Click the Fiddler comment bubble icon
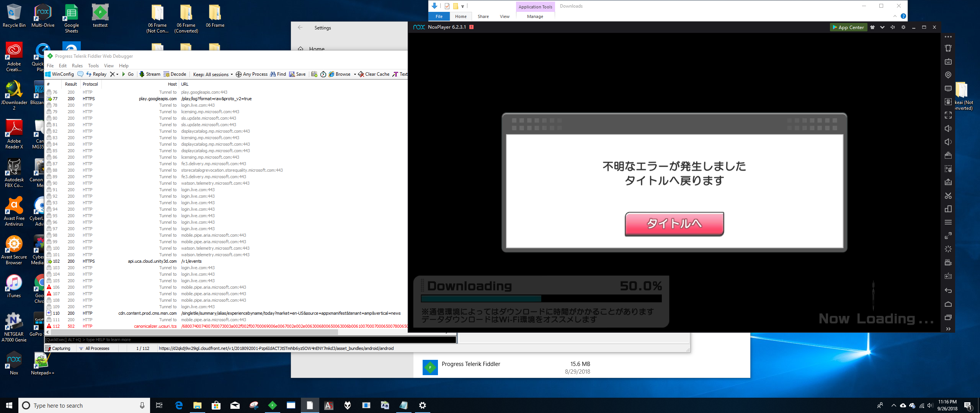Viewport: 980px width, 413px height. click(80, 74)
